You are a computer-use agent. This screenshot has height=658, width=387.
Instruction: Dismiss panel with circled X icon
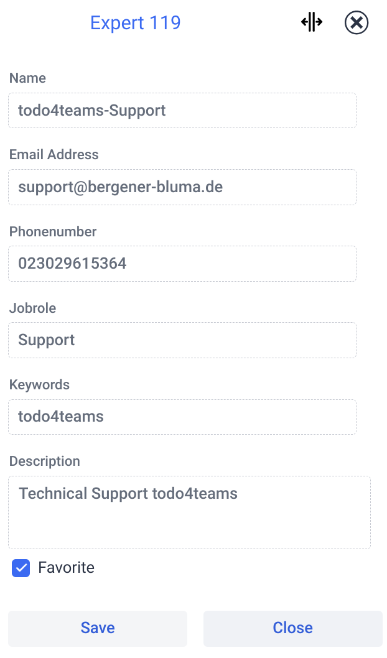click(356, 22)
